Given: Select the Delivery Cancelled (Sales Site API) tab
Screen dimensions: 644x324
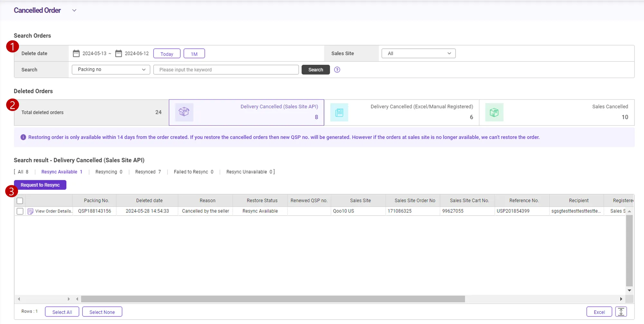Looking at the screenshot, I should click(246, 112).
